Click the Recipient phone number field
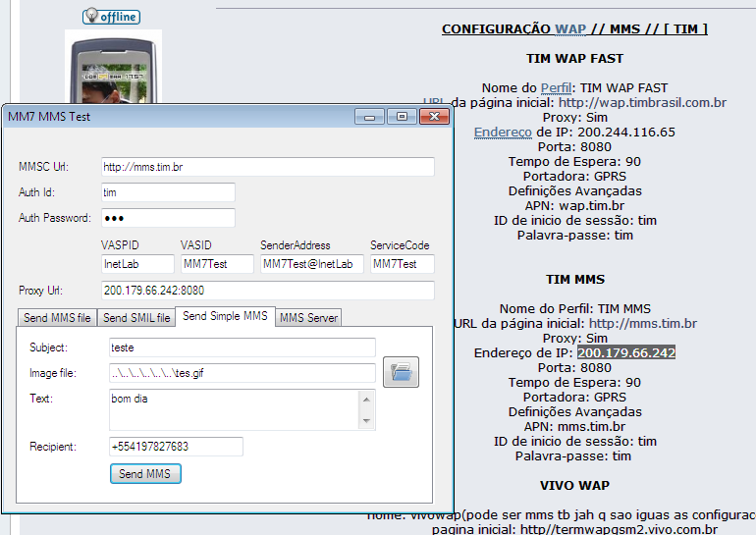This screenshot has height=535, width=756. pos(176,447)
